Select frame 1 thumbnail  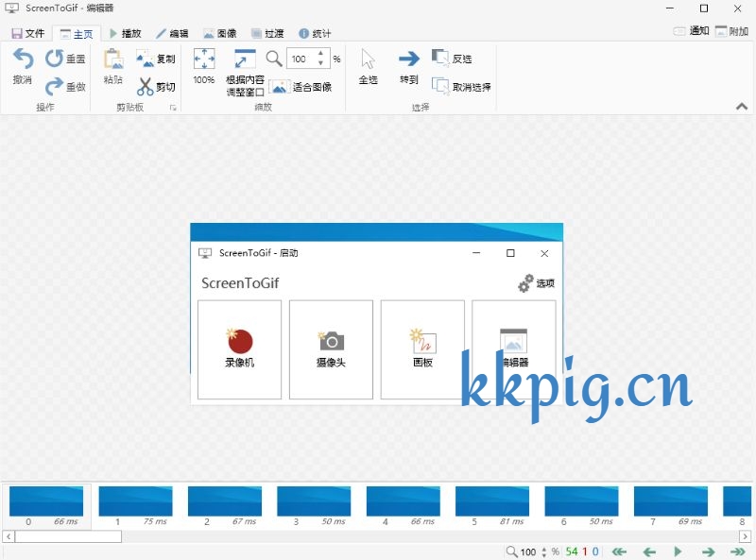(135, 506)
